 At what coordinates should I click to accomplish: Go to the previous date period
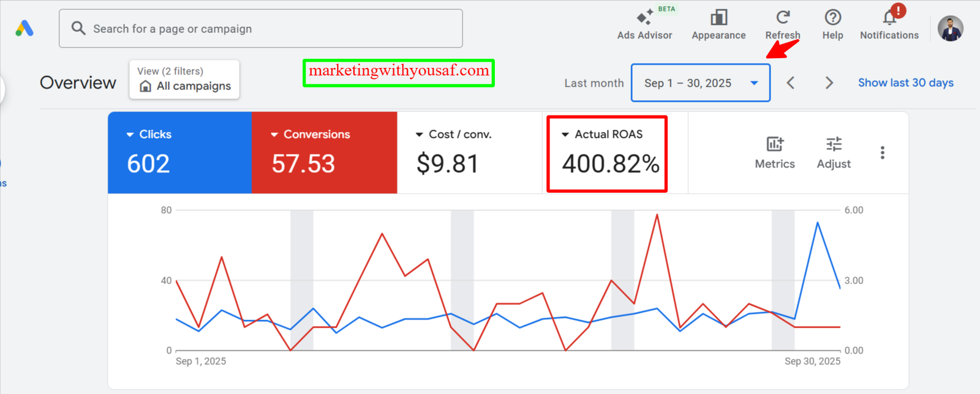(791, 83)
